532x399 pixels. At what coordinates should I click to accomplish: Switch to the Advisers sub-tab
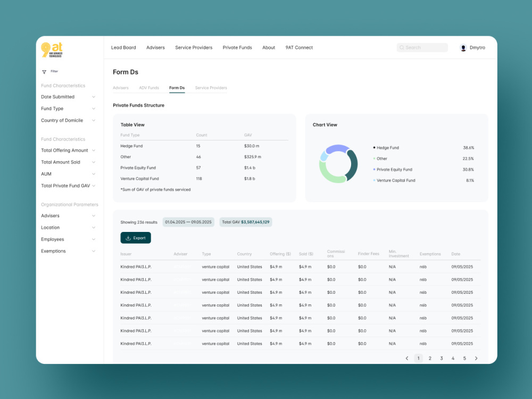[x=120, y=88]
